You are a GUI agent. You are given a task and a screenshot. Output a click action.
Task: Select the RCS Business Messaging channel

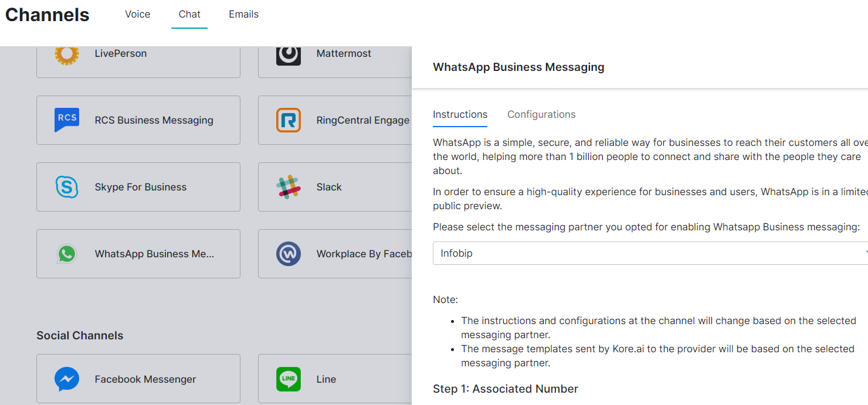click(138, 120)
